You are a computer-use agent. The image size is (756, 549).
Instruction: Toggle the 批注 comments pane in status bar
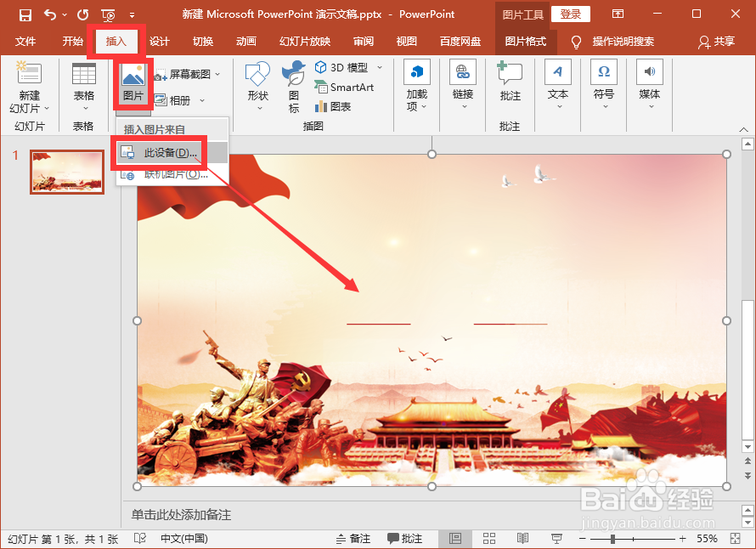click(405, 539)
